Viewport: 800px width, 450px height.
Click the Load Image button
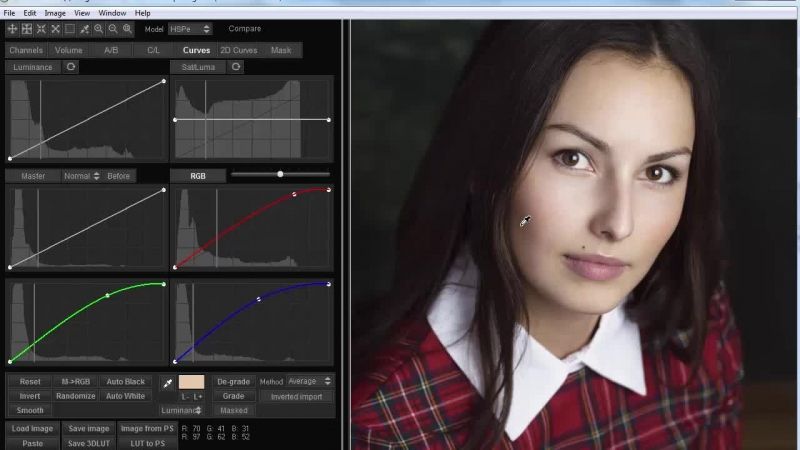32,429
